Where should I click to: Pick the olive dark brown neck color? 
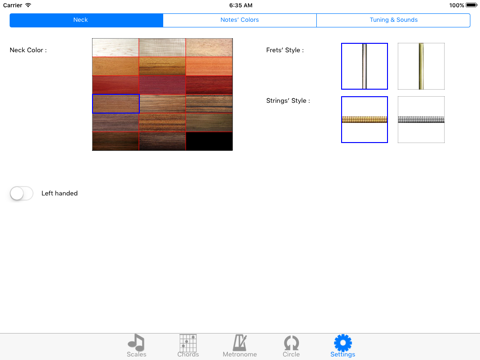pos(209,123)
